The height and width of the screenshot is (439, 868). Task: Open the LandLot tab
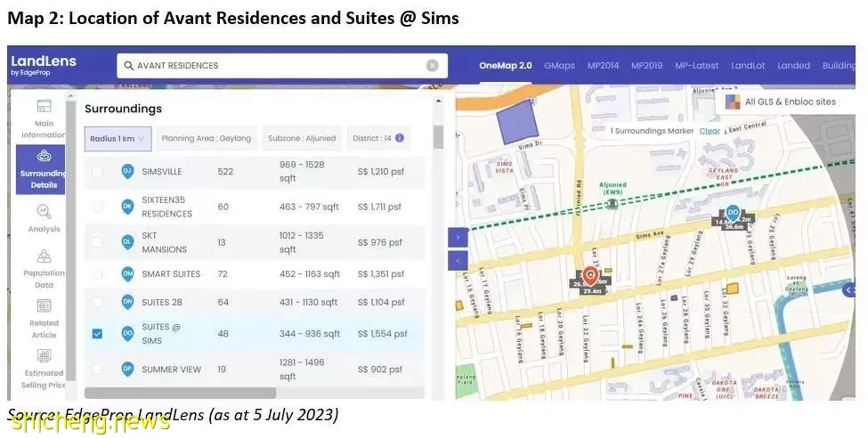pyautogui.click(x=748, y=65)
